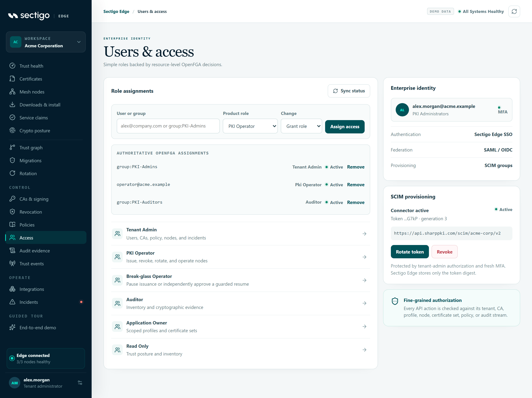Open user settings icon next to alex.morgan
Image resolution: width=532 pixels, height=398 pixels.
coord(80,383)
